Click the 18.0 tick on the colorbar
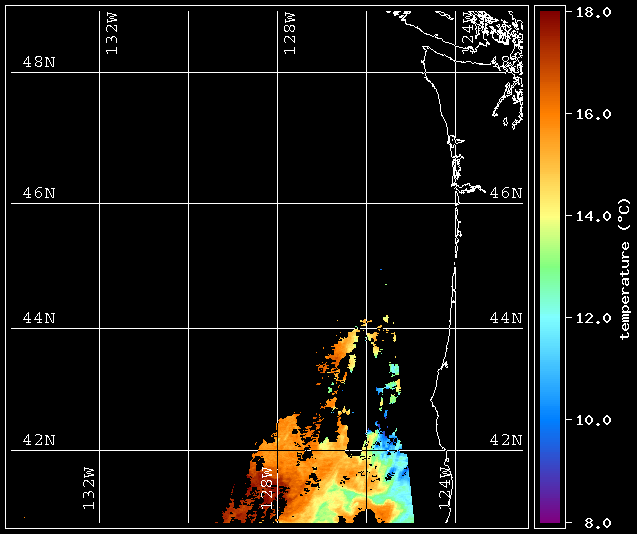This screenshot has width=637, height=534. coord(594,12)
